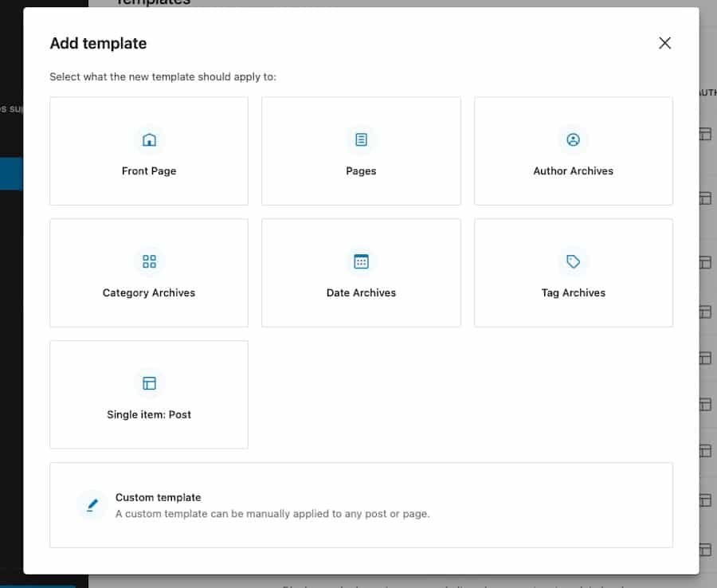Image resolution: width=717 pixels, height=588 pixels.
Task: Click the Pages document icon
Action: pos(361,140)
